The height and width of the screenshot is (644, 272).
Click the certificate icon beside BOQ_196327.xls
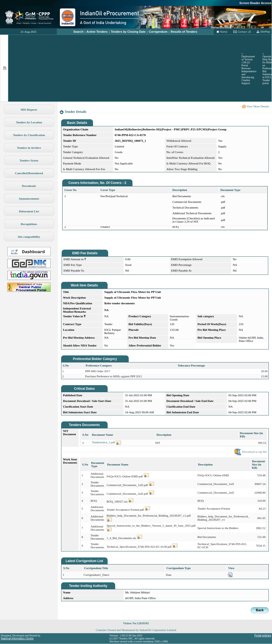click(x=131, y=501)
